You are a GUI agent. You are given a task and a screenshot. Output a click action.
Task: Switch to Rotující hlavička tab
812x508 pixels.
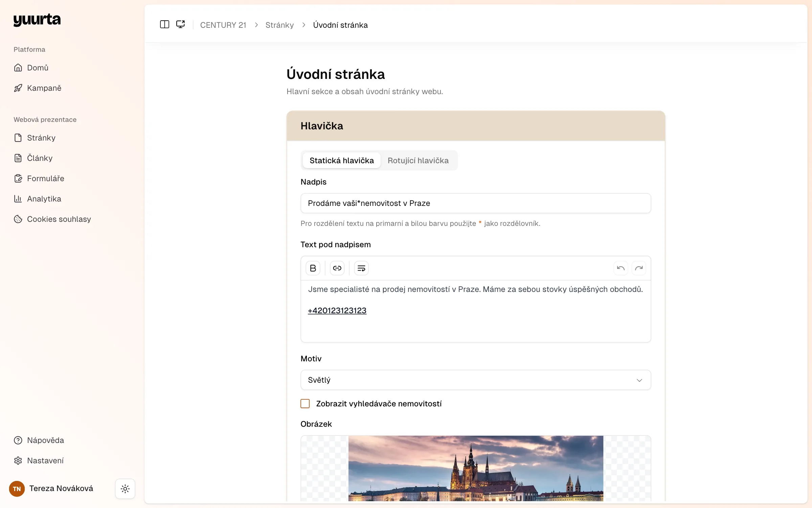click(418, 161)
